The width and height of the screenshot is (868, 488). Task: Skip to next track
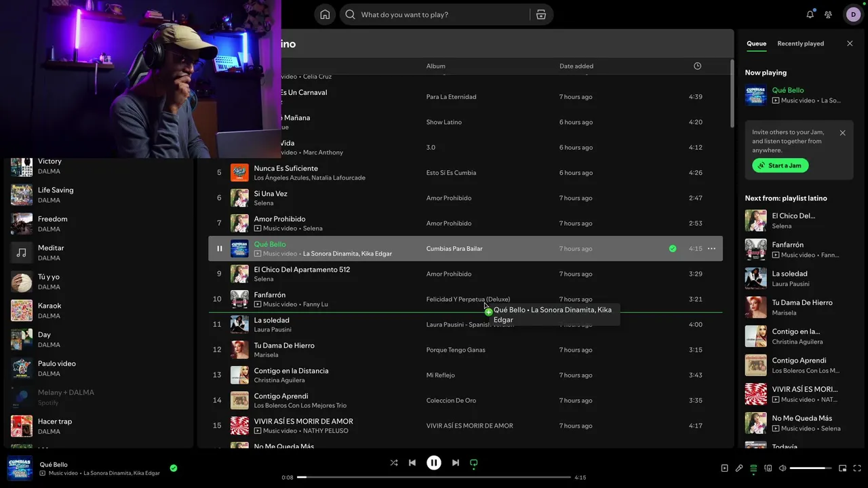pyautogui.click(x=456, y=463)
